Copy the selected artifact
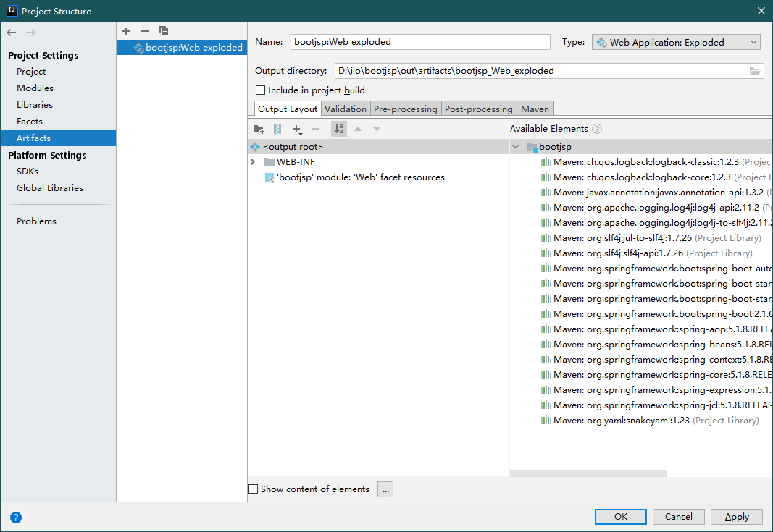This screenshot has width=773, height=532. point(164,31)
